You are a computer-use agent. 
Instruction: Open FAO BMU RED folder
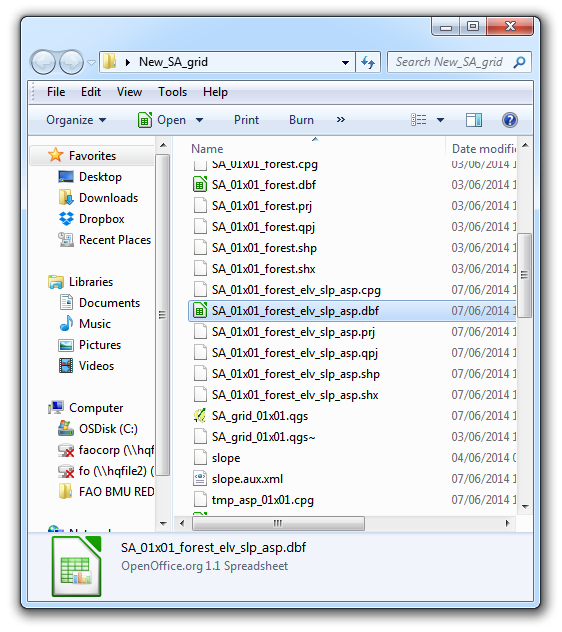point(116,491)
